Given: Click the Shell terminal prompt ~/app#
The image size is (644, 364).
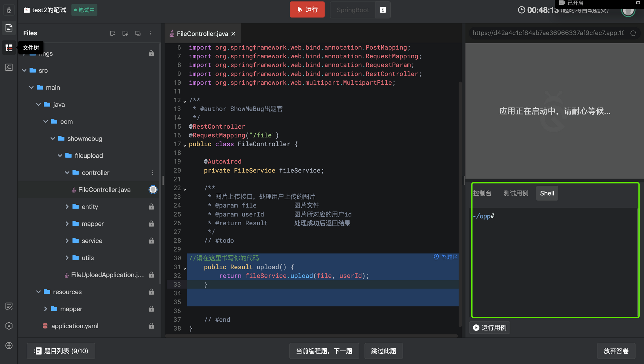Looking at the screenshot, I should click(x=484, y=216).
